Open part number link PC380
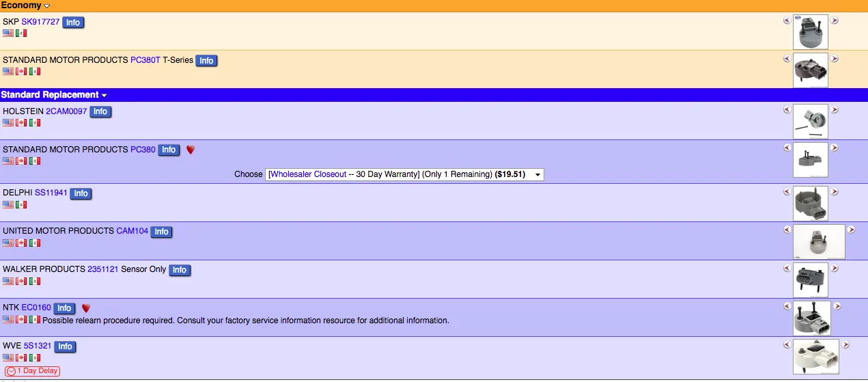This screenshot has height=382, width=868. (x=143, y=149)
